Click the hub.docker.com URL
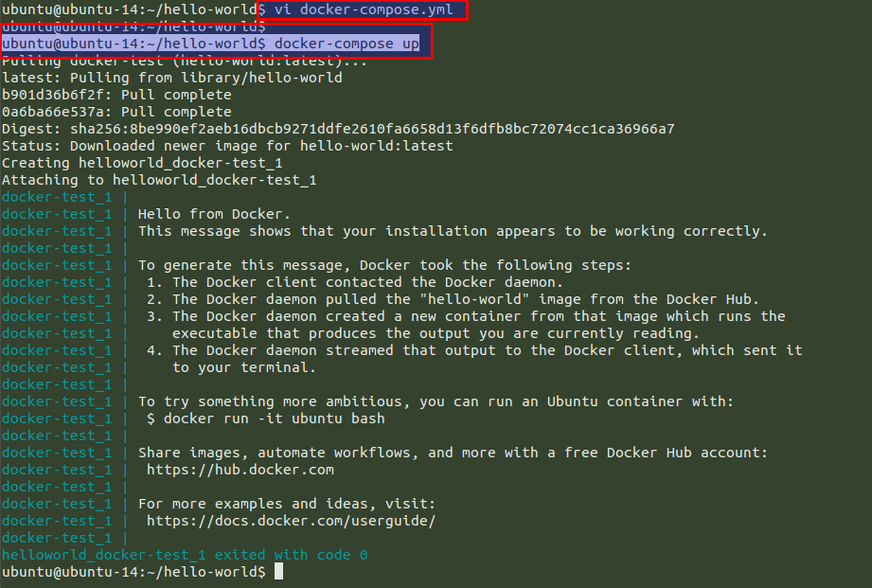This screenshot has height=588, width=872. [x=240, y=470]
